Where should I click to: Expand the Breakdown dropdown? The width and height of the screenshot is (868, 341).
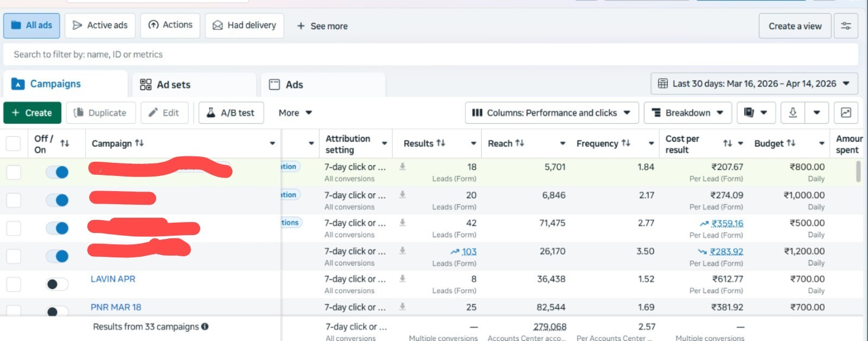coord(688,112)
